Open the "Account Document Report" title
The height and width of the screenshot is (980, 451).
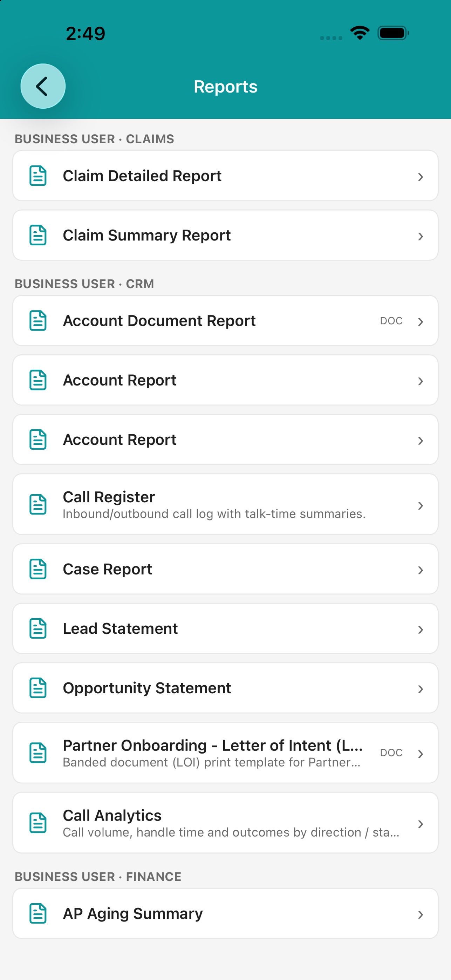[159, 321]
